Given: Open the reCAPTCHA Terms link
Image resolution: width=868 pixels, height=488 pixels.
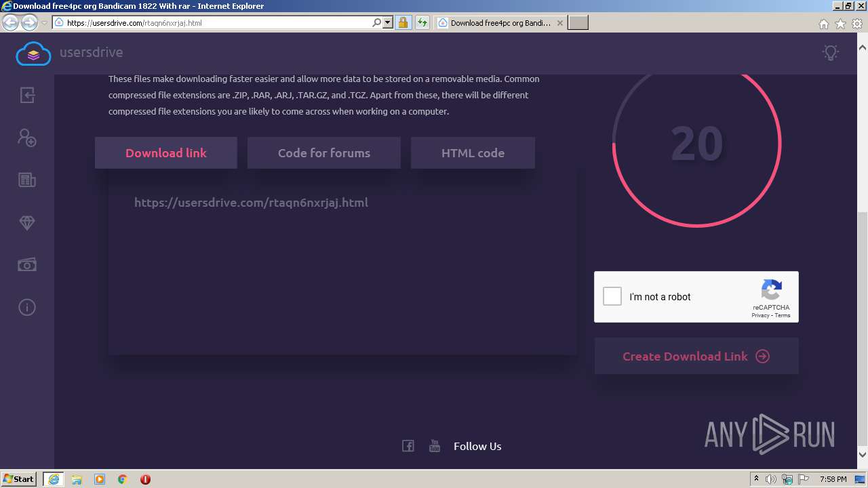Looking at the screenshot, I should [783, 315].
